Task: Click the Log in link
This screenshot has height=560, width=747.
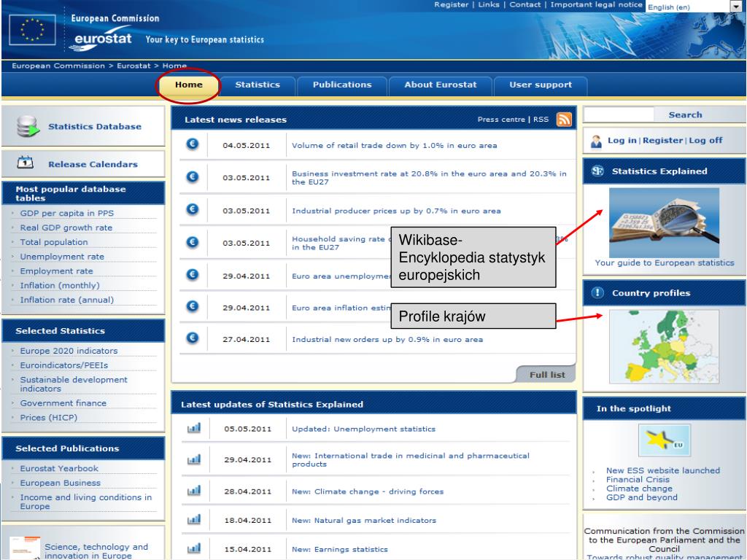Action: [622, 141]
